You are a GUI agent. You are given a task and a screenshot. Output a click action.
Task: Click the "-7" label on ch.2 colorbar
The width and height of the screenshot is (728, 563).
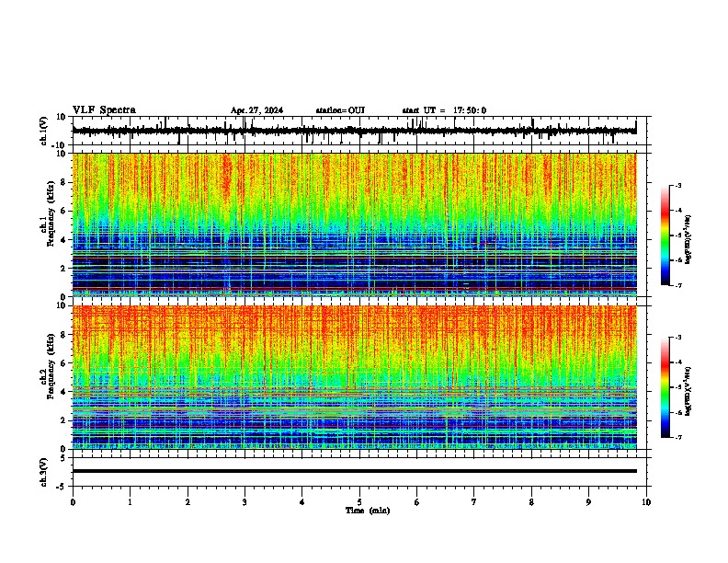pos(677,437)
